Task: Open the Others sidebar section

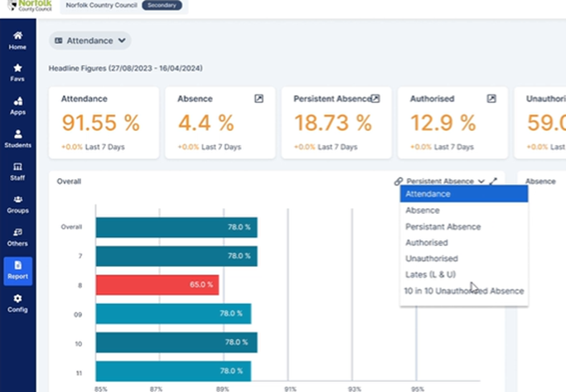Action: (x=17, y=237)
